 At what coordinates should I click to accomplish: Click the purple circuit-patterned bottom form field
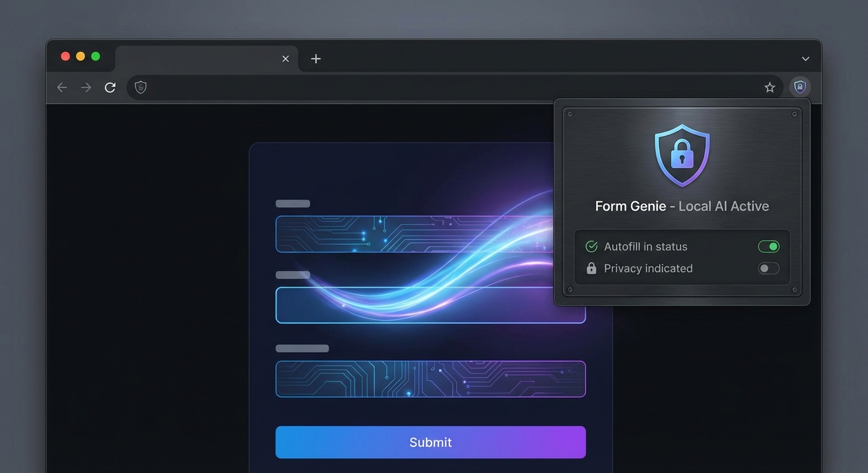coord(430,379)
